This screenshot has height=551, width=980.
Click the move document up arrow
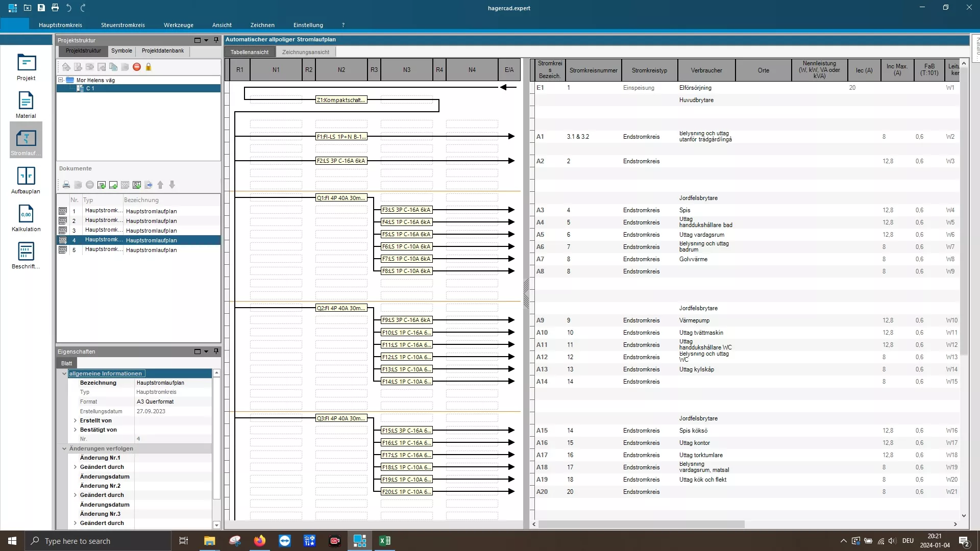click(x=160, y=185)
